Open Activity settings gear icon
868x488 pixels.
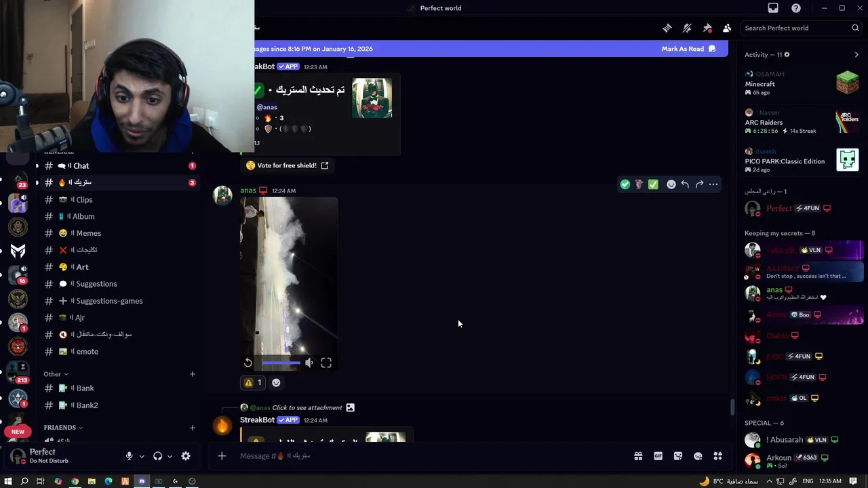coord(787,54)
